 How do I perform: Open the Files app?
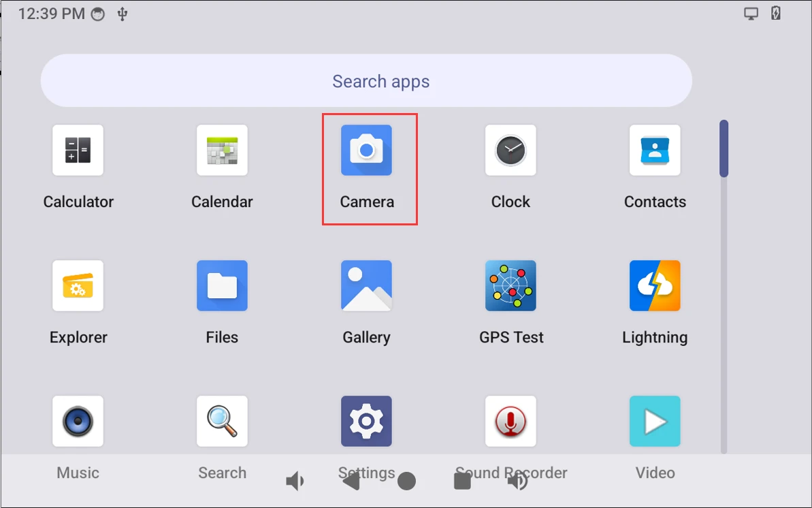point(222,285)
